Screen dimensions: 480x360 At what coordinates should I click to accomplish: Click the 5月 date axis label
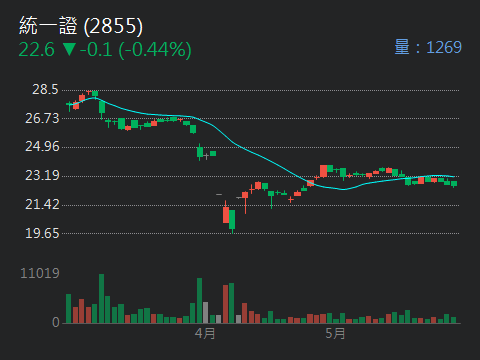335,334
